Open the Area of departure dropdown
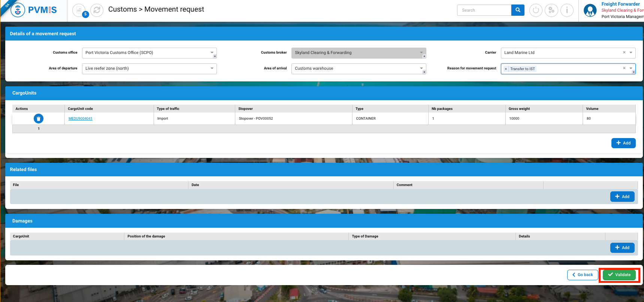Image resolution: width=644 pixels, height=302 pixels. (x=212, y=68)
